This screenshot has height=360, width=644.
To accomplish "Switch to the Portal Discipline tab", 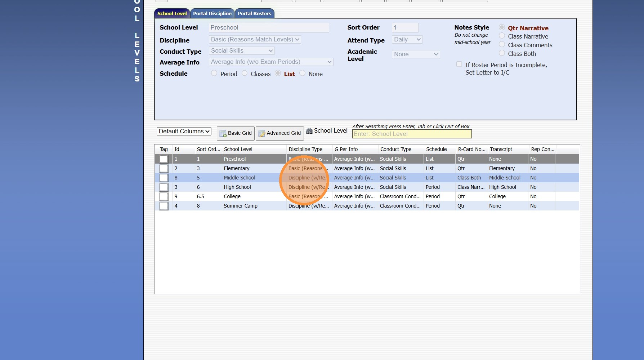I will [x=212, y=14].
